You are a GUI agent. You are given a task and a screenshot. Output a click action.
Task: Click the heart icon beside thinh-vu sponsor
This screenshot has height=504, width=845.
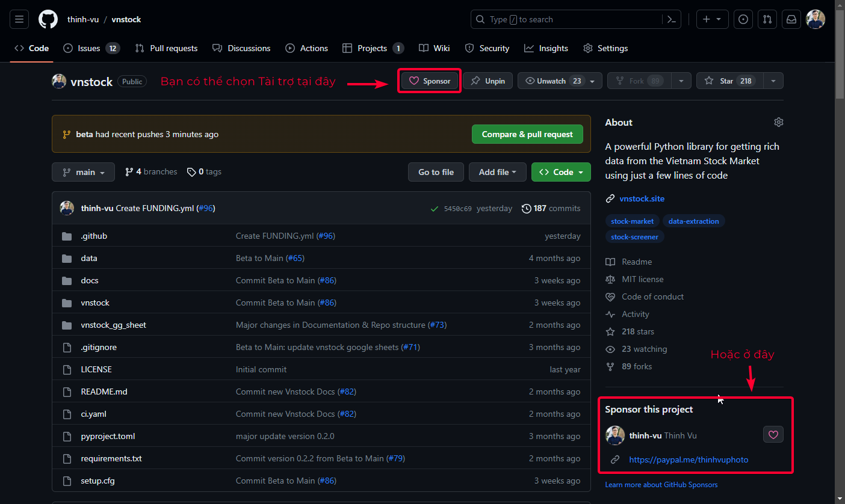(773, 434)
